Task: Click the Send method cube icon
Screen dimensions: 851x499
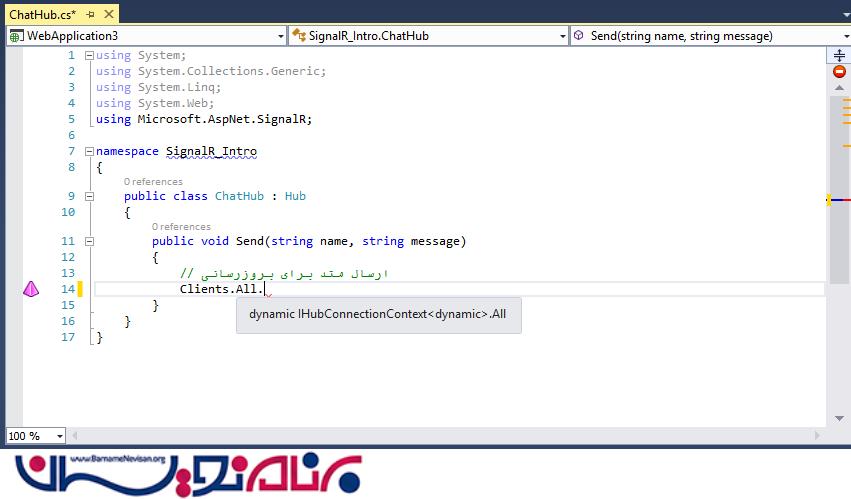Action: tap(579, 36)
